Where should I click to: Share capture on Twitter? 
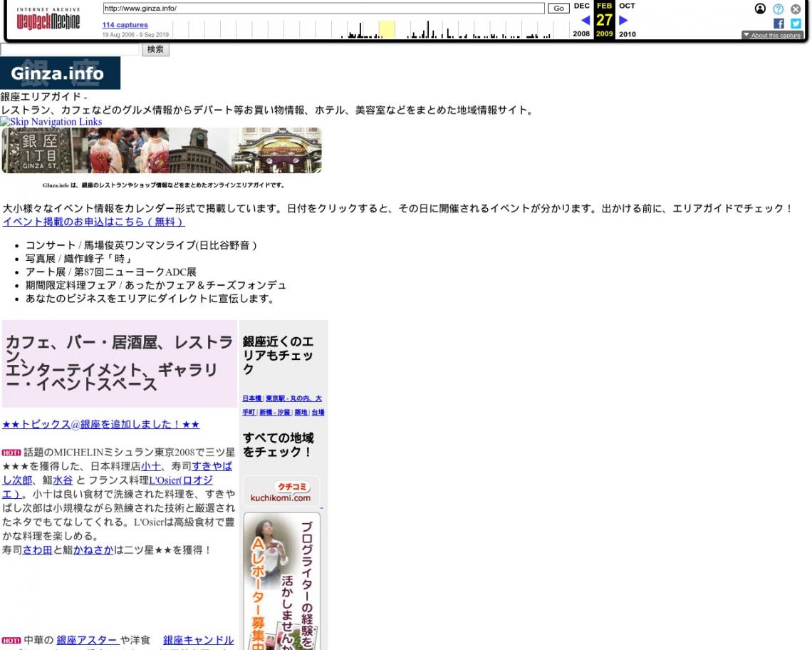coord(796,24)
